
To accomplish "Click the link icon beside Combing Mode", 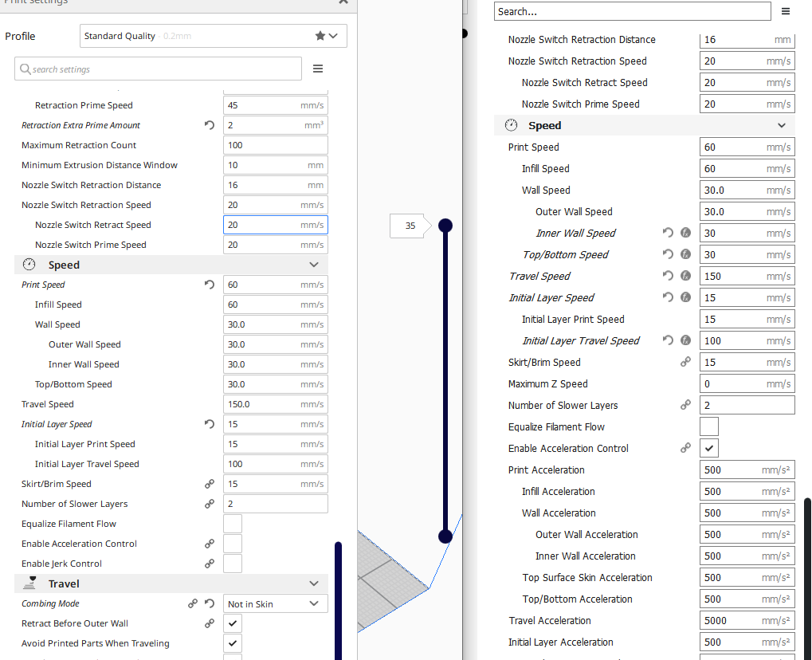I will (193, 603).
